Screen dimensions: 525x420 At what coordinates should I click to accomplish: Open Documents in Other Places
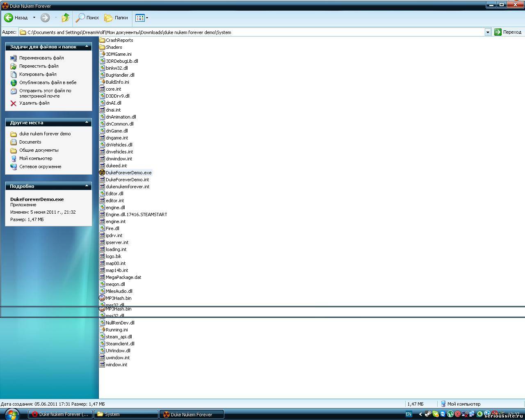(x=30, y=142)
